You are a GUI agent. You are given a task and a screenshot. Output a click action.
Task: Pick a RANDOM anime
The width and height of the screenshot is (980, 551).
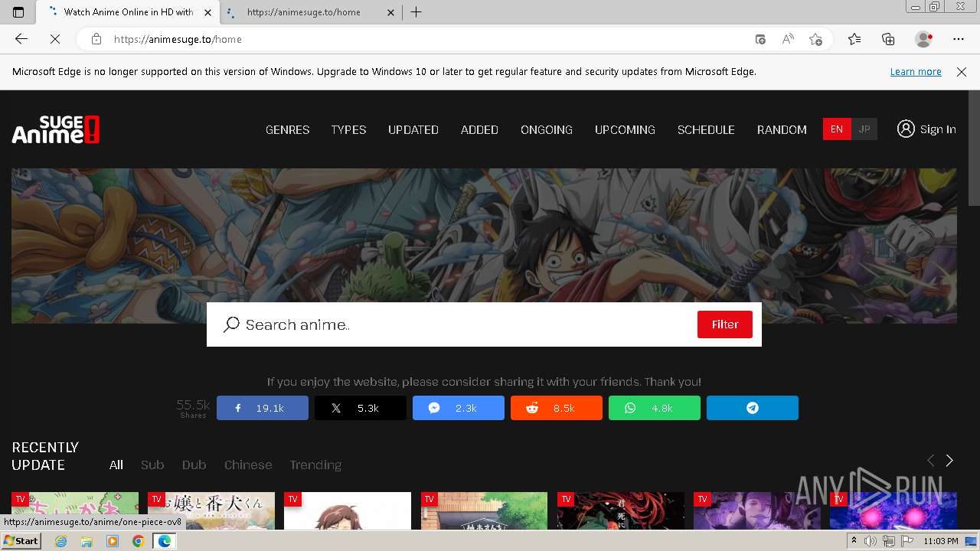click(782, 130)
